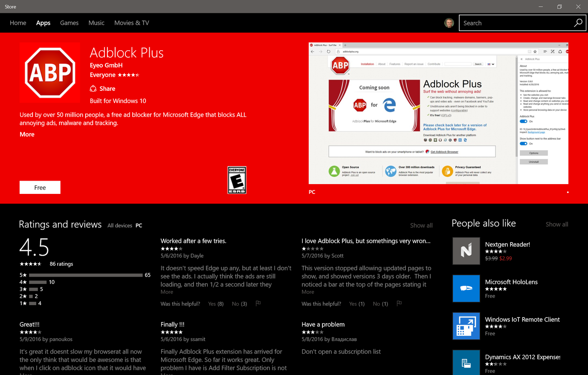Image resolution: width=588 pixels, height=375 pixels.
Task: Click inside the Store search field
Action: 512,23
